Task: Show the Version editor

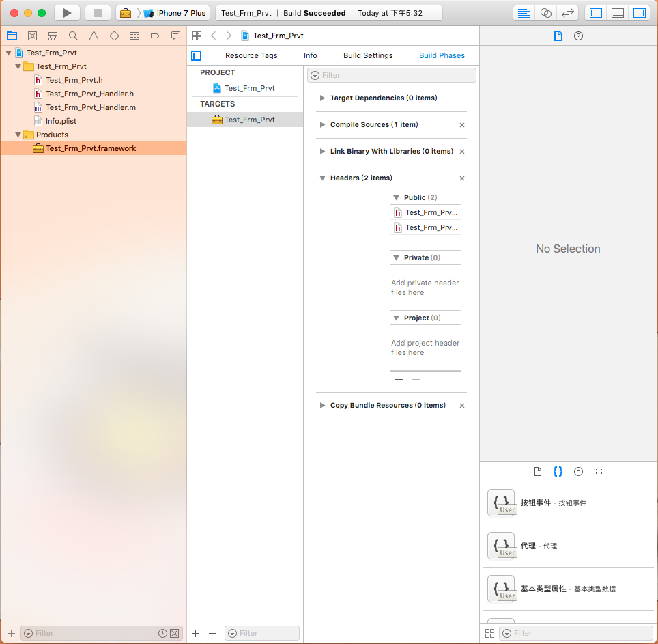Action: click(568, 13)
